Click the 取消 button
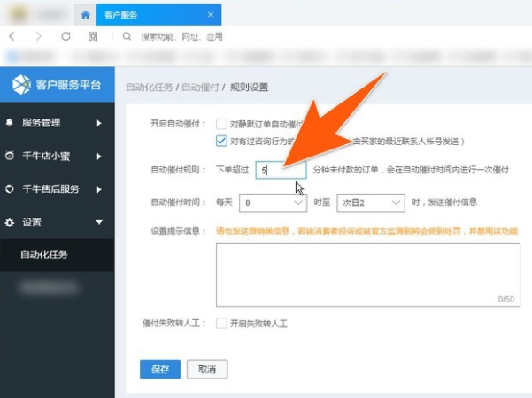Image resolution: width=532 pixels, height=398 pixels. coord(207,369)
